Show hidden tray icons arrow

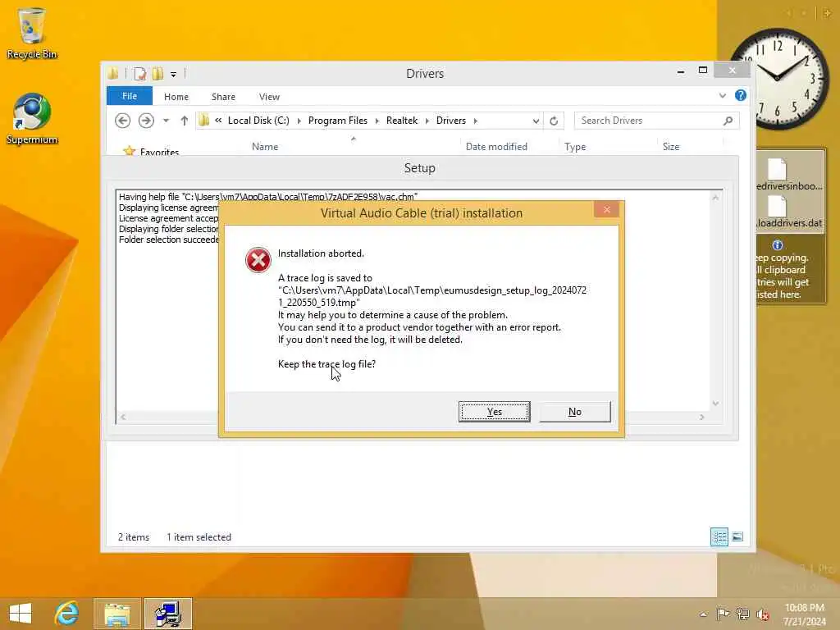tap(703, 614)
